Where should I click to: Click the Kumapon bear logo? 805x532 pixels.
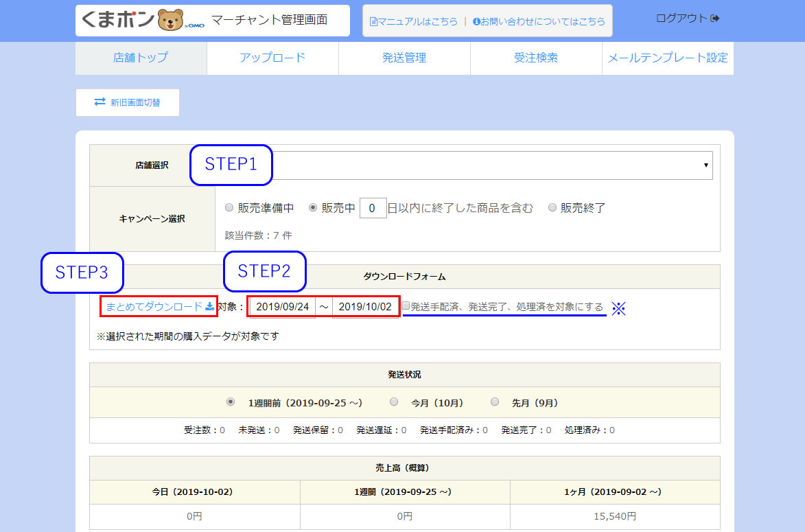[170, 20]
